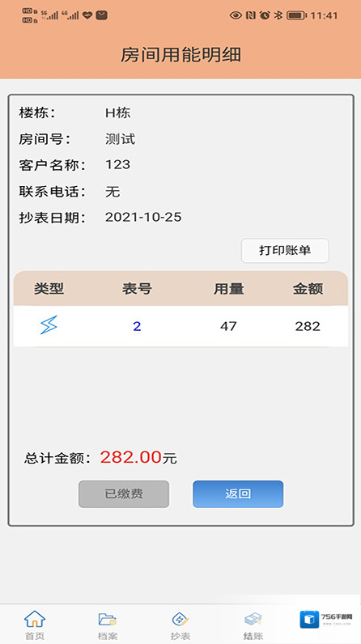The image size is (361, 644).
Task: Click the gray 已缴费 button
Action: tap(124, 494)
